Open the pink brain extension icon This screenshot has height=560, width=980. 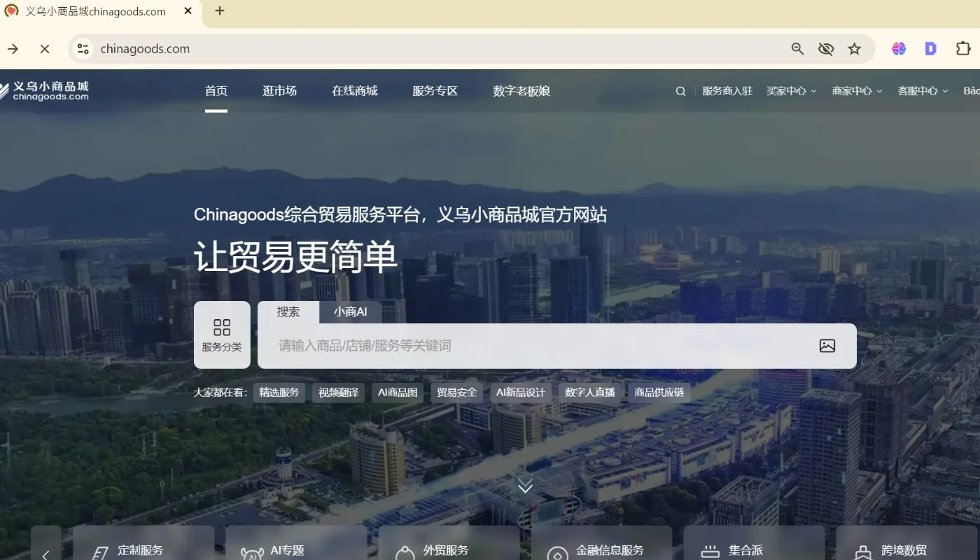click(x=899, y=48)
